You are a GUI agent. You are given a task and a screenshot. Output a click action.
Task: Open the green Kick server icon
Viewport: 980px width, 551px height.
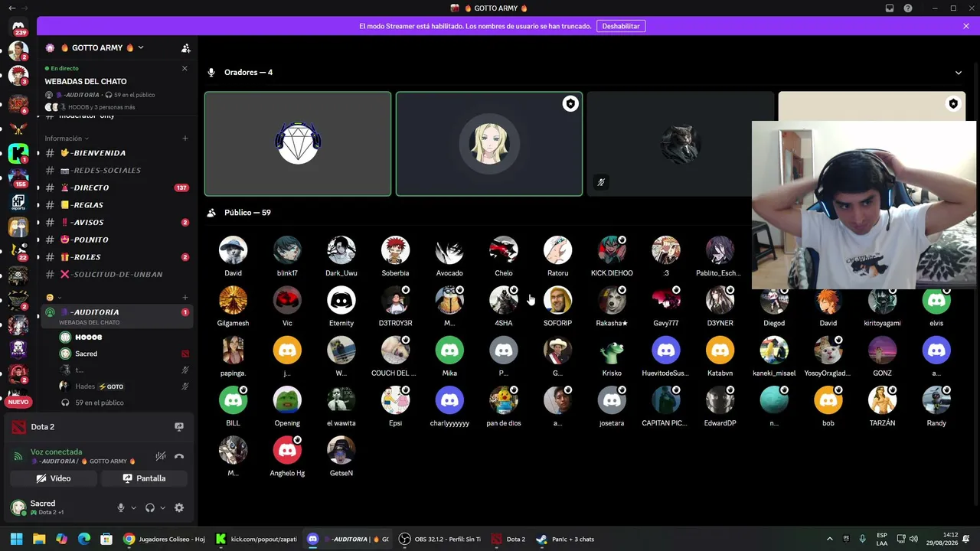click(18, 154)
